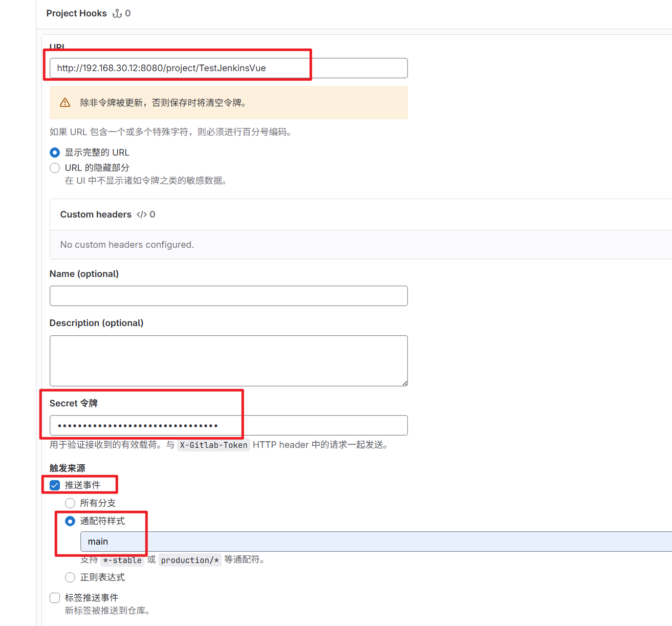Enable the 标签推送事件 checkbox

click(55, 598)
